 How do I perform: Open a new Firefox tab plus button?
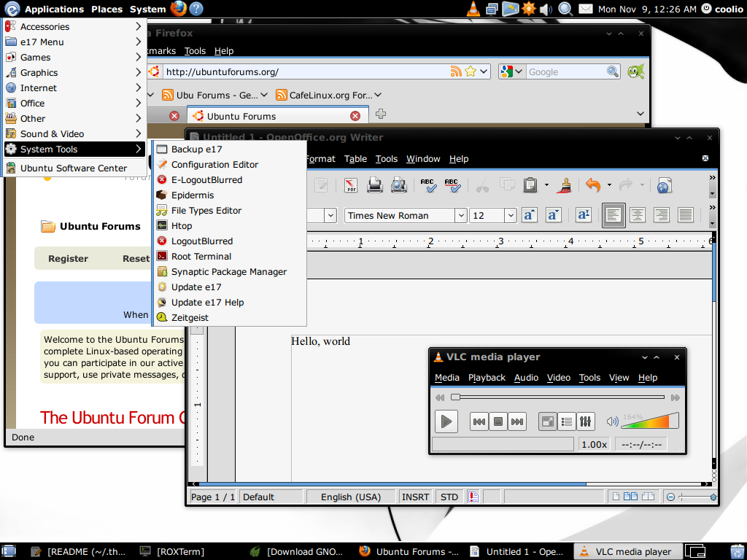pyautogui.click(x=380, y=114)
